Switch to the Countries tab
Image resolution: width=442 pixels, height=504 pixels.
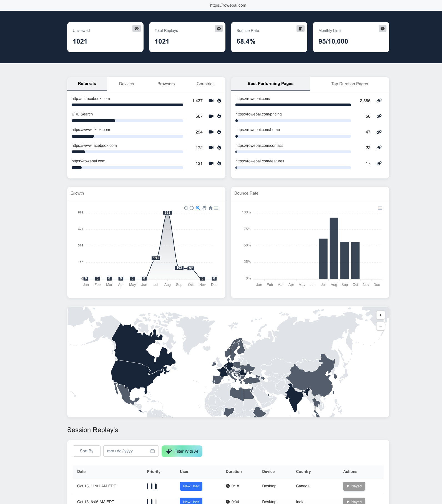pos(205,84)
